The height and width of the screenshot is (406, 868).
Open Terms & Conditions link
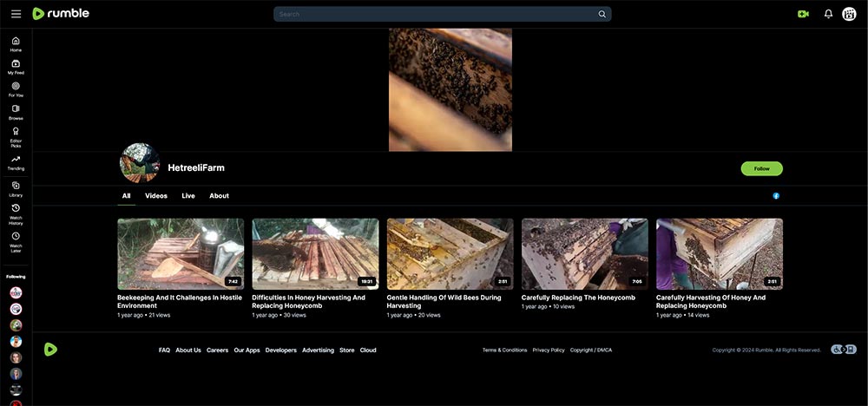tap(505, 350)
